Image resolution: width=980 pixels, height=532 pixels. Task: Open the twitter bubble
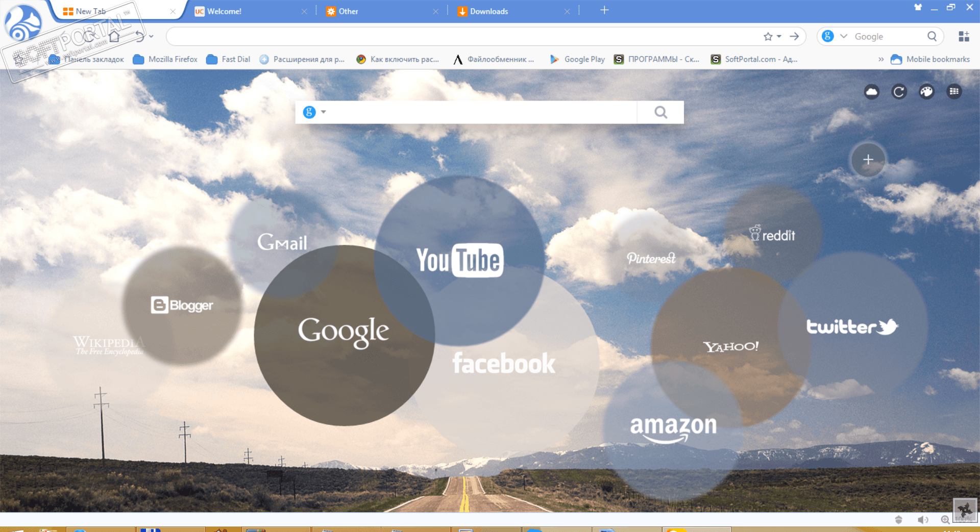(x=852, y=326)
